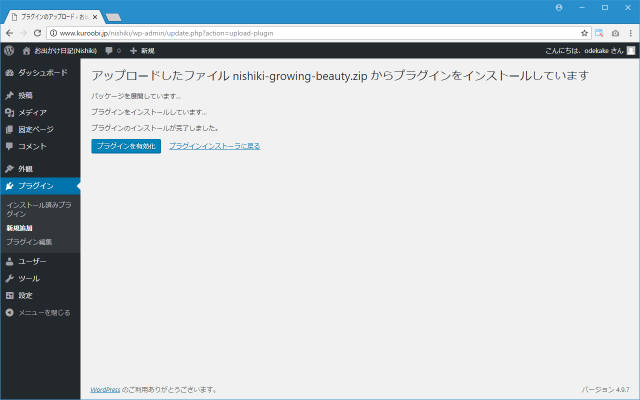The image size is (640, 400).
Task: Reload the page with the browser refresh button
Action: tap(38, 33)
